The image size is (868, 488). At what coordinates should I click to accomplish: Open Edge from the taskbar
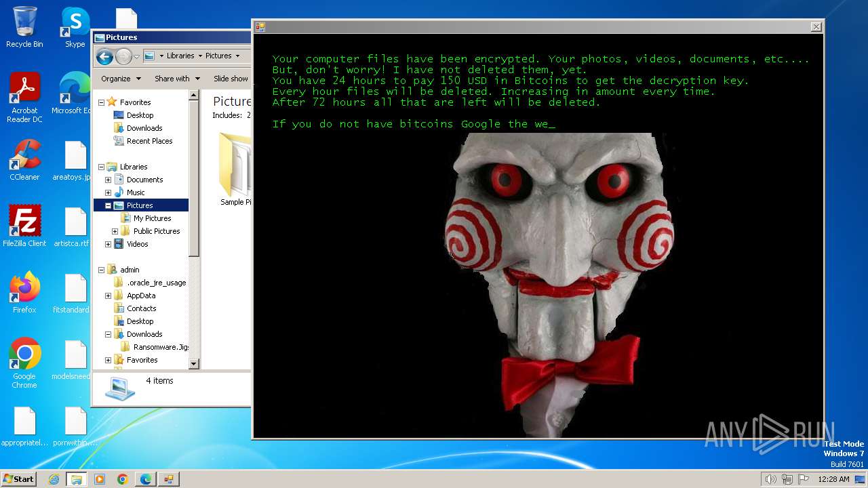pos(145,479)
